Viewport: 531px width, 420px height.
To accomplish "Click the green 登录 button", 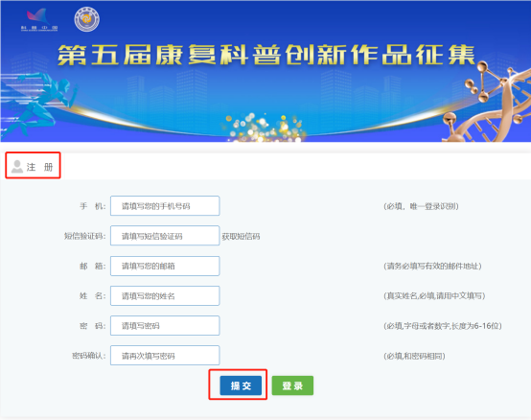I will pyautogui.click(x=292, y=385).
